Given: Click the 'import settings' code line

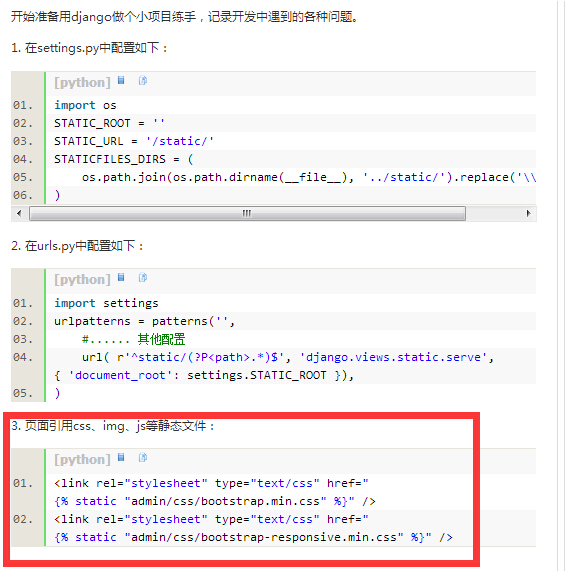Looking at the screenshot, I should click(106, 303).
